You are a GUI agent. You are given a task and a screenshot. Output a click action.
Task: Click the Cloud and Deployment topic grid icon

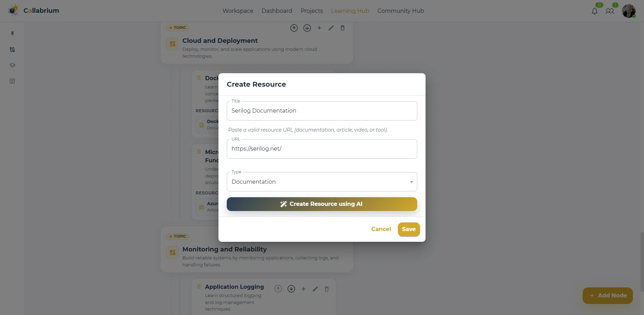point(173,44)
